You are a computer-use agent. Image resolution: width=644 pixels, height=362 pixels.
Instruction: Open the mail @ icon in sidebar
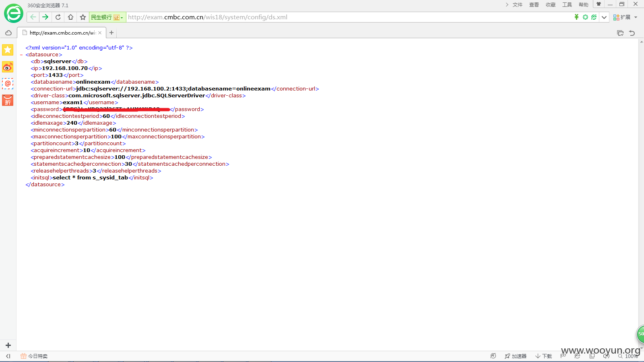(8, 84)
